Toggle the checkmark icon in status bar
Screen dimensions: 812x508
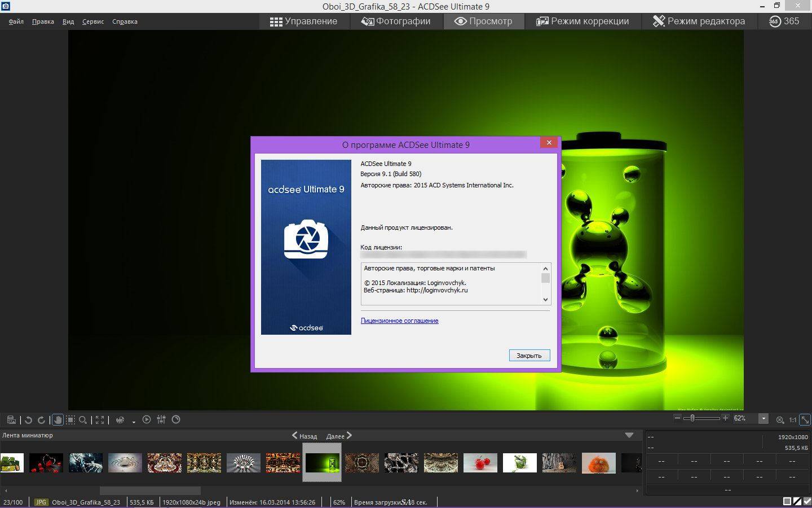pos(807,501)
